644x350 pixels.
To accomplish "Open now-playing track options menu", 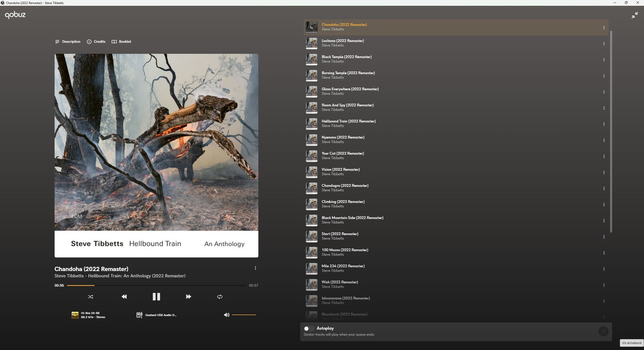I will tap(255, 268).
